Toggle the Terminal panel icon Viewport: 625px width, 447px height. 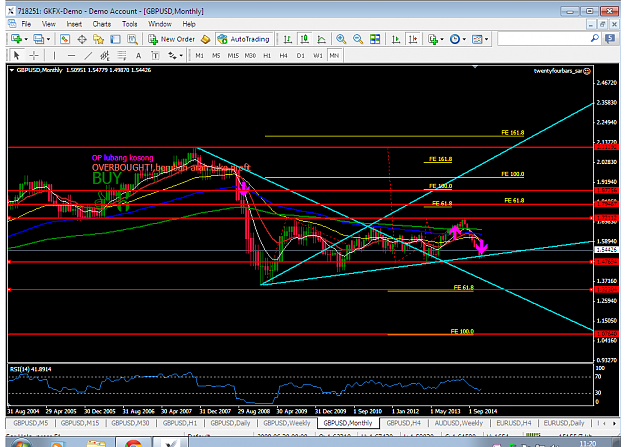[x=116, y=39]
